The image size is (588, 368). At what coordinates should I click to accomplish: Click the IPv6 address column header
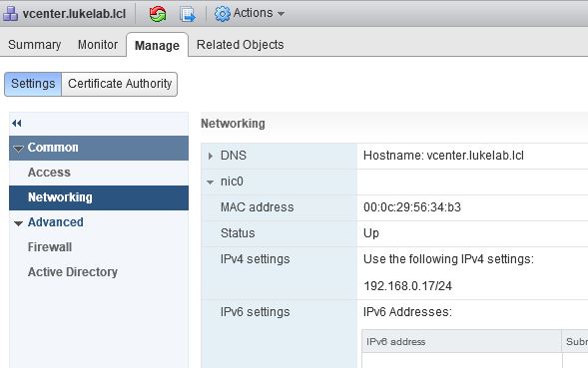pyautogui.click(x=461, y=341)
